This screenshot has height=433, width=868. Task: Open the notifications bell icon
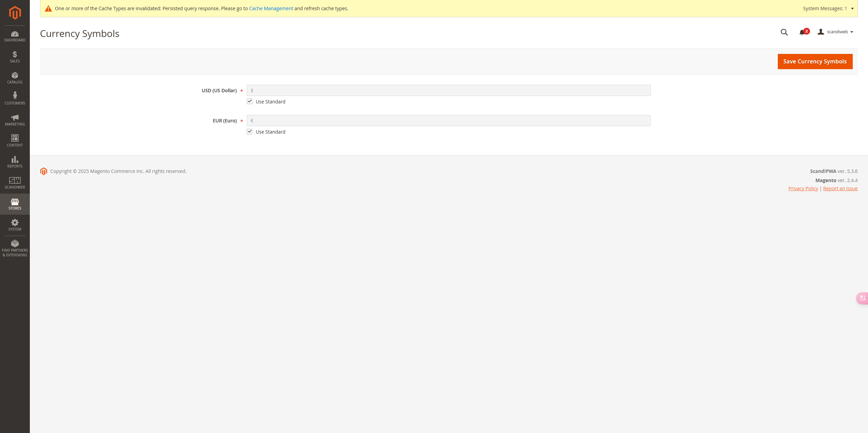(802, 32)
